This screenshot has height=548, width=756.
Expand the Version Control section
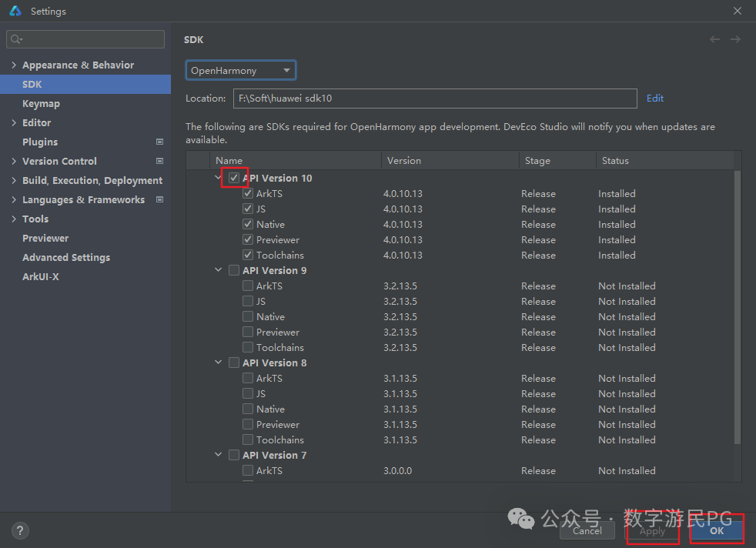coord(14,161)
